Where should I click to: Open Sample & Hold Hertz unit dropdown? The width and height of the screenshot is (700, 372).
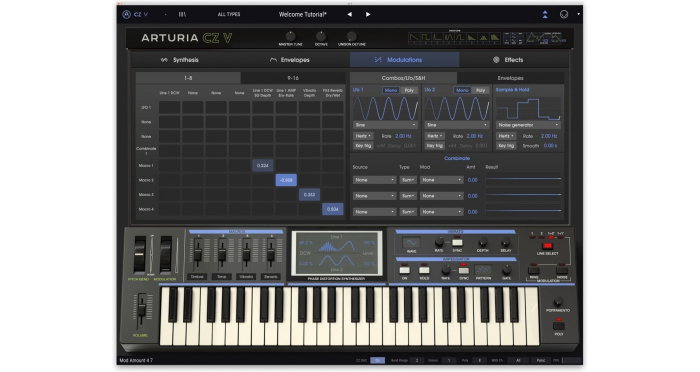(506, 136)
